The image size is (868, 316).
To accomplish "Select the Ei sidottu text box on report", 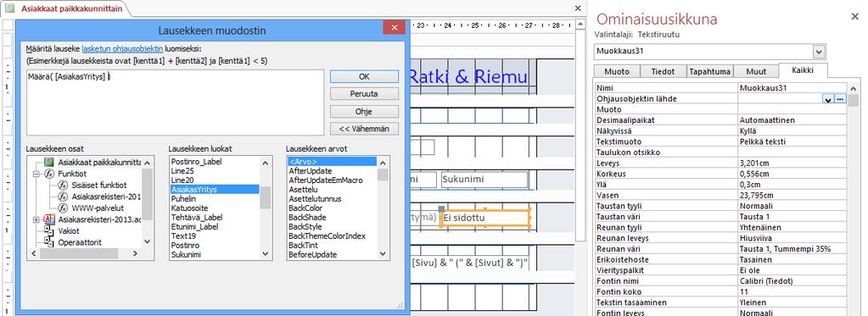I will 485,219.
